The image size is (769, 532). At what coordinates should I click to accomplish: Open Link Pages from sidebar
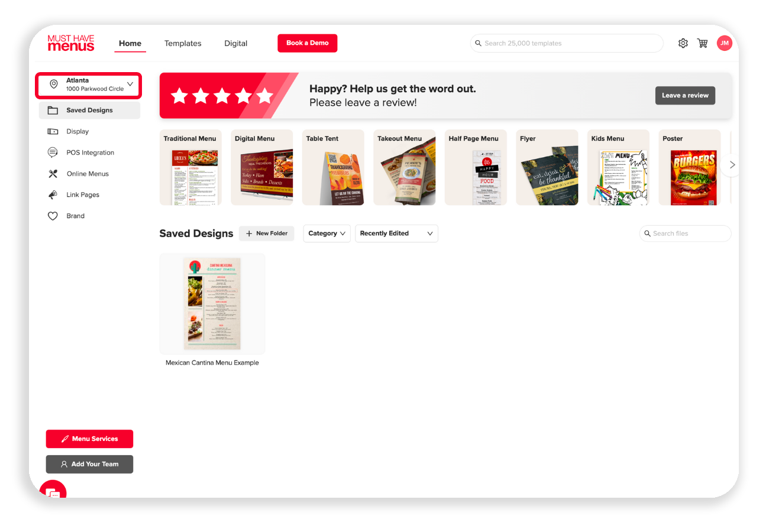point(82,195)
